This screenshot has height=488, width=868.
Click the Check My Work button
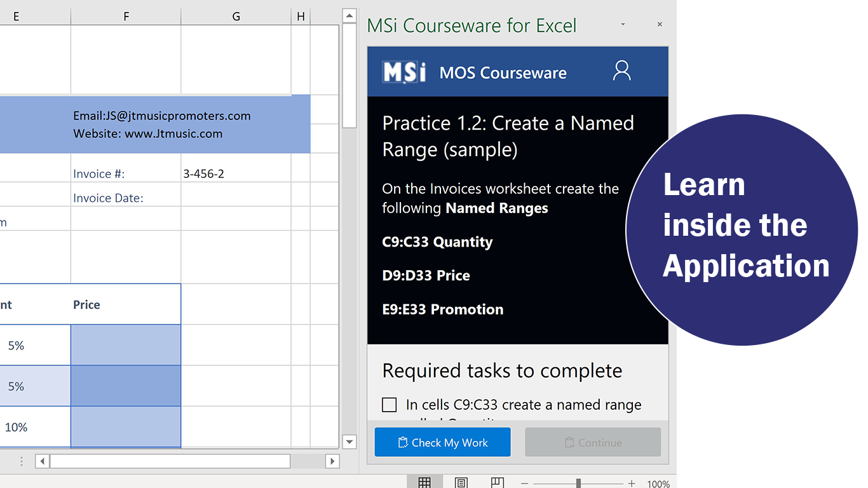[x=442, y=442]
